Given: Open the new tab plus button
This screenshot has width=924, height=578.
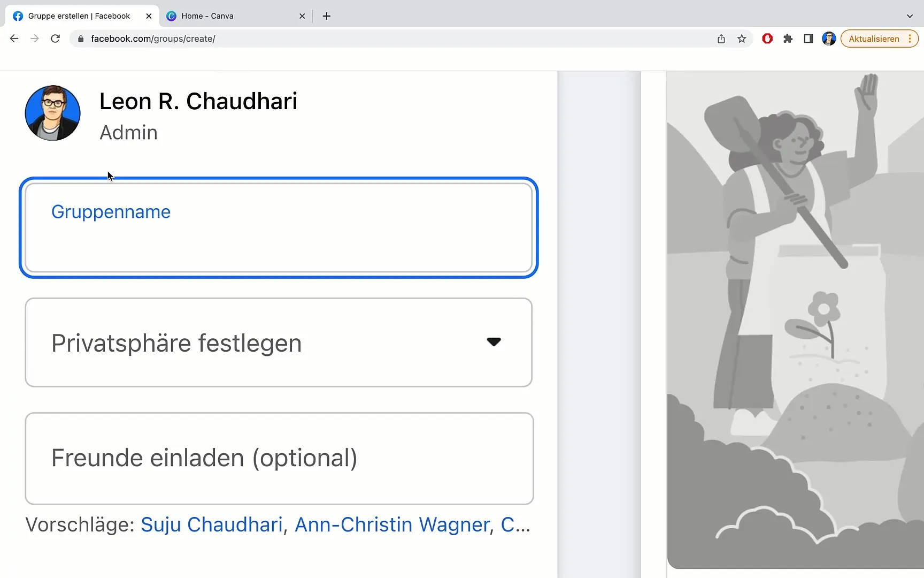Looking at the screenshot, I should [x=327, y=16].
